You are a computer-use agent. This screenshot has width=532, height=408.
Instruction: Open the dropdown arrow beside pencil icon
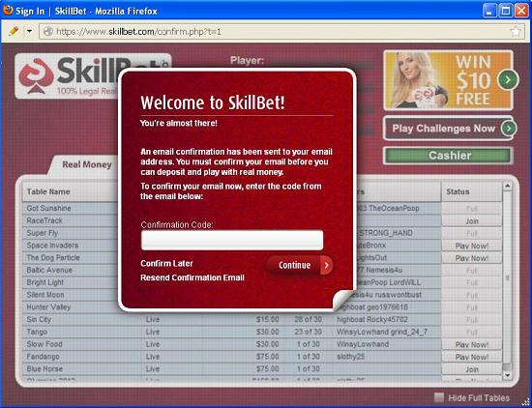[x=30, y=31]
